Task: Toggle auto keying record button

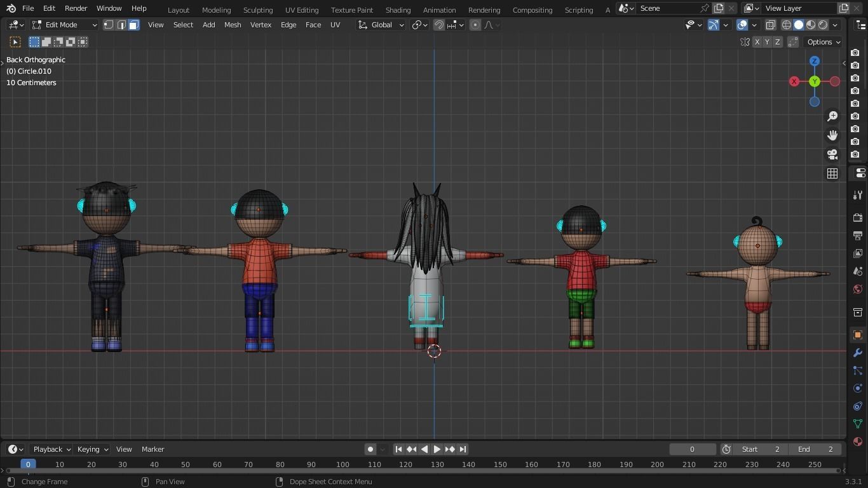Action: (x=370, y=449)
